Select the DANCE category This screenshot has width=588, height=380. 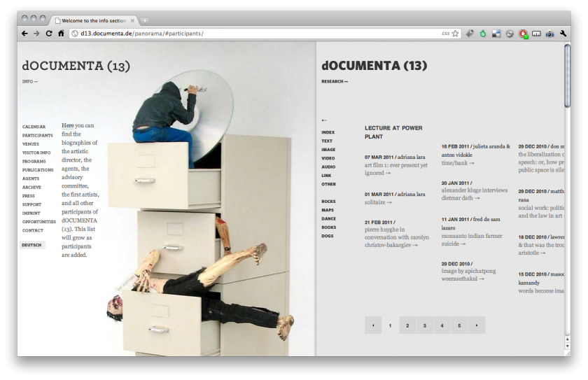coord(328,218)
